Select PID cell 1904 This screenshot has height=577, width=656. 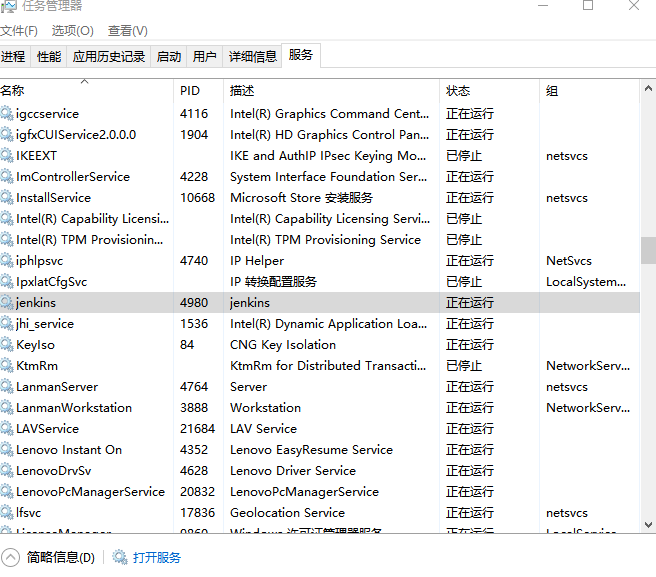pyautogui.click(x=194, y=134)
